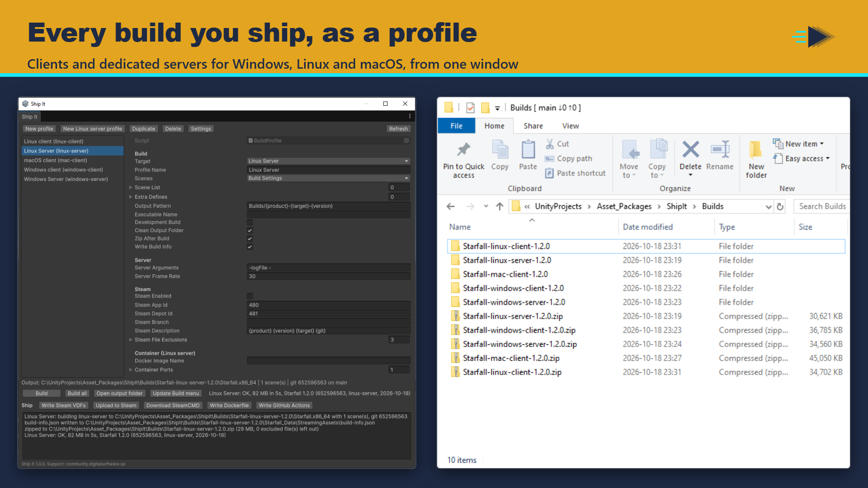868x488 pixels.
Task: Expand Steam File Exclusions foldout
Action: coord(131,340)
